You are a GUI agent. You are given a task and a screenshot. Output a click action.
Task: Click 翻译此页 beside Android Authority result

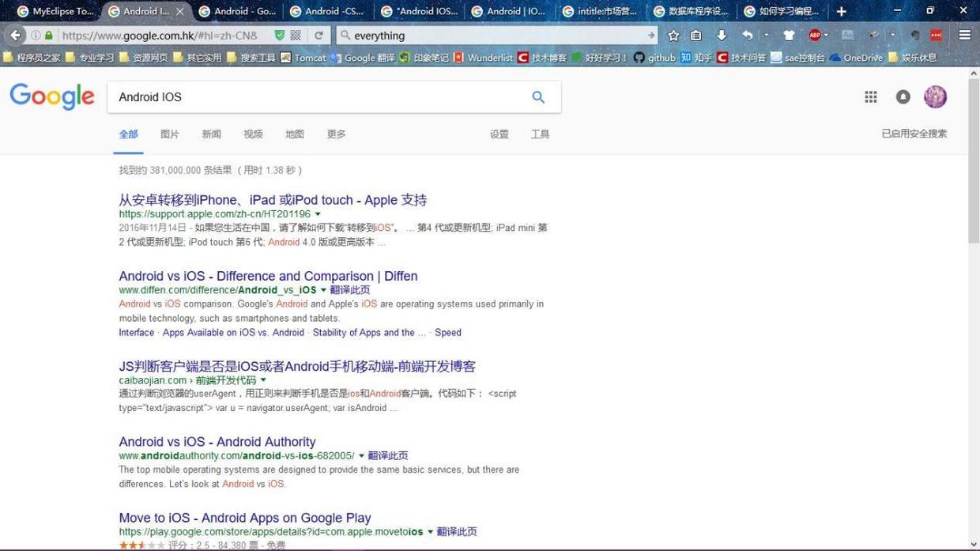[388, 456]
